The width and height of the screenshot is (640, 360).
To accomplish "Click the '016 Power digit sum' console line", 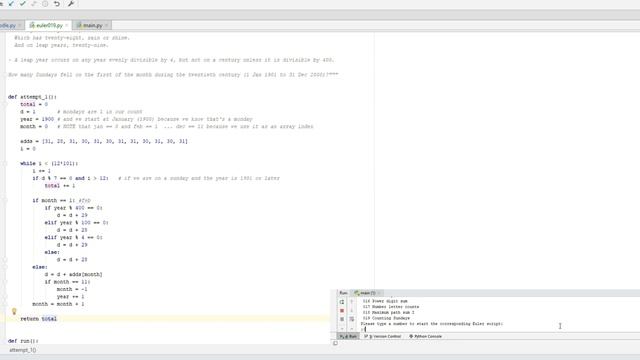I will (x=385, y=301).
